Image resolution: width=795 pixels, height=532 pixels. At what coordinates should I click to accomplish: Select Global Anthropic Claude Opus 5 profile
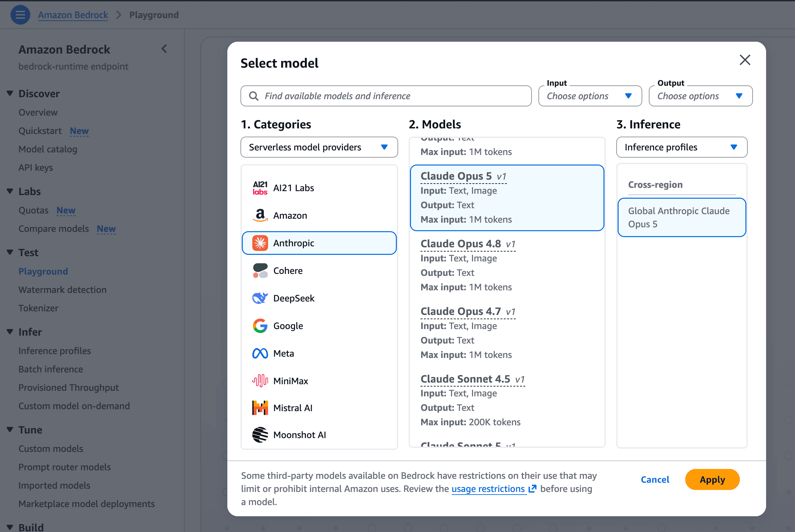(x=682, y=217)
